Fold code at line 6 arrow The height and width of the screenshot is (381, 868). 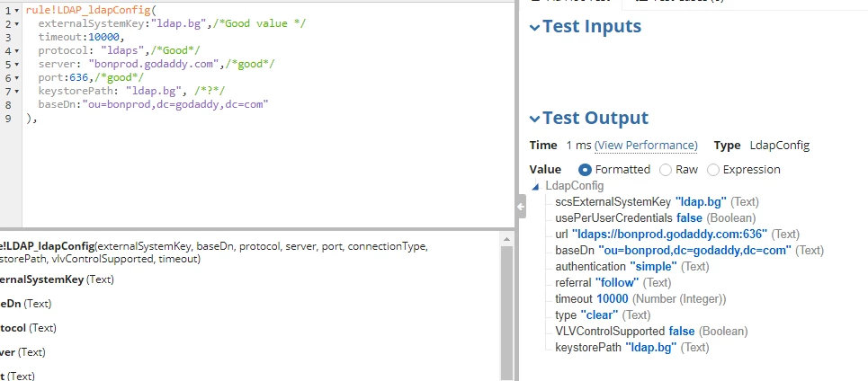[x=17, y=78]
